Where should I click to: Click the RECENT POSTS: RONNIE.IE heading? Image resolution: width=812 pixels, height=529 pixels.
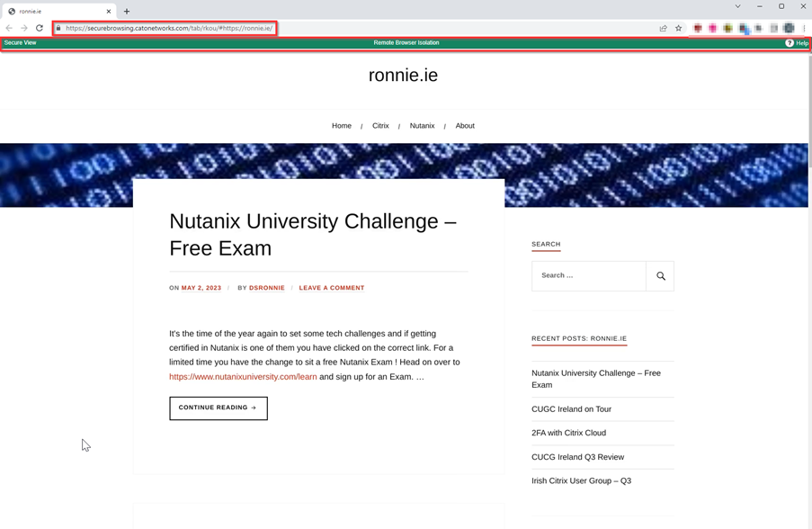(579, 339)
